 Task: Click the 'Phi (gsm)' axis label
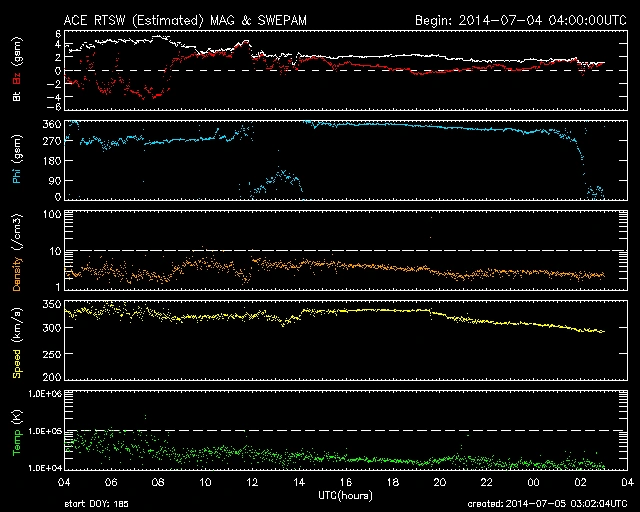pyautogui.click(x=17, y=159)
